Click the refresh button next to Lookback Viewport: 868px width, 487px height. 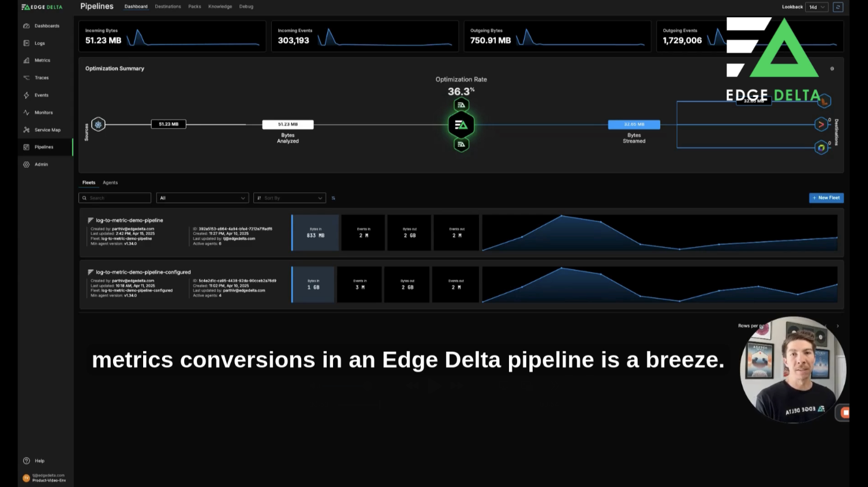coord(838,6)
